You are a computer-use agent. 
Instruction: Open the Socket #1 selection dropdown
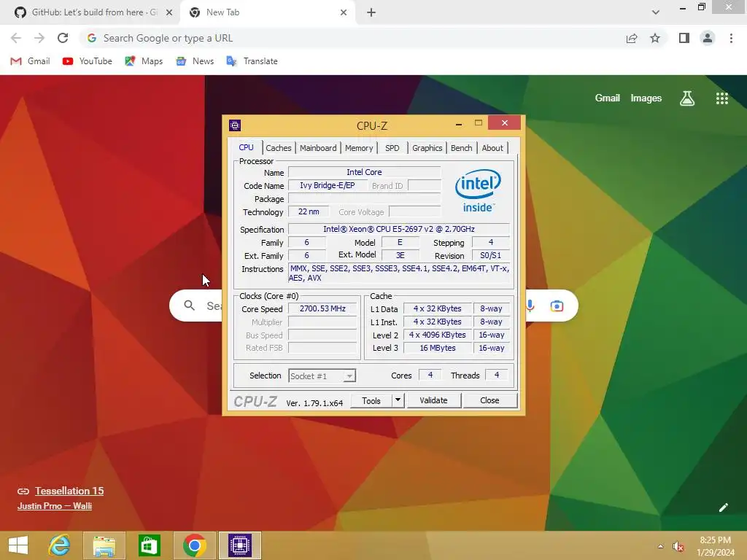coord(322,376)
